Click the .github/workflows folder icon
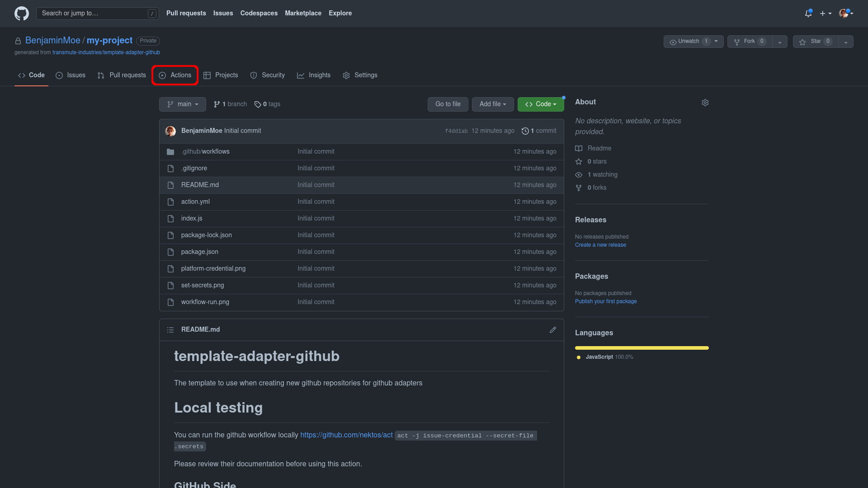The image size is (868, 488). (x=170, y=152)
